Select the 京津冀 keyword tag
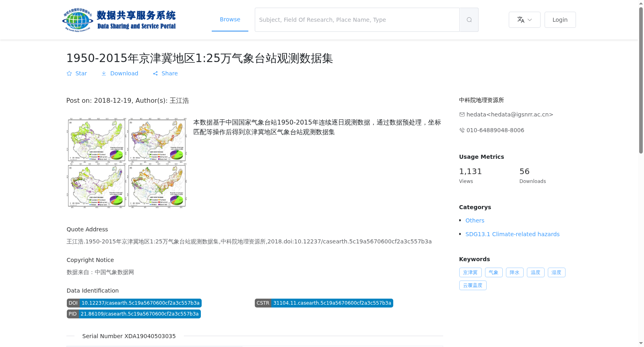This screenshot has width=644, height=347. (x=470, y=272)
